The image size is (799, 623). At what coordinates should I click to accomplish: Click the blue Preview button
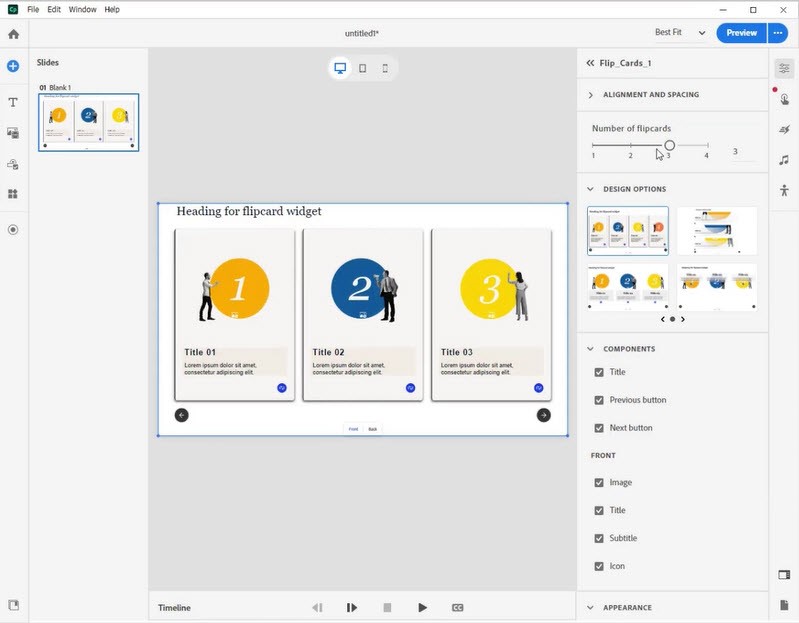tap(741, 33)
